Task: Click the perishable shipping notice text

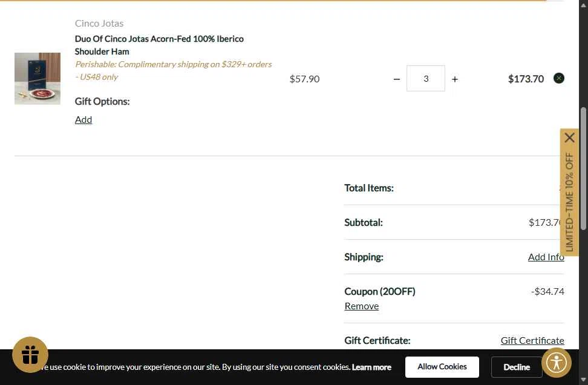Action: click(x=173, y=71)
